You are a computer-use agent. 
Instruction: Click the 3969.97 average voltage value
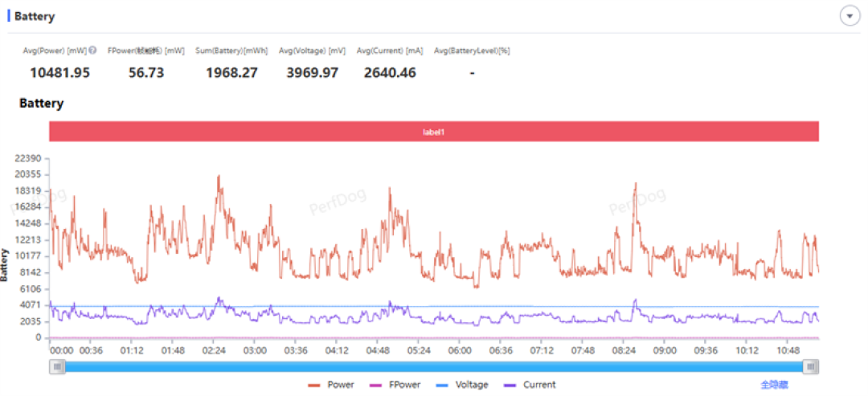(312, 72)
